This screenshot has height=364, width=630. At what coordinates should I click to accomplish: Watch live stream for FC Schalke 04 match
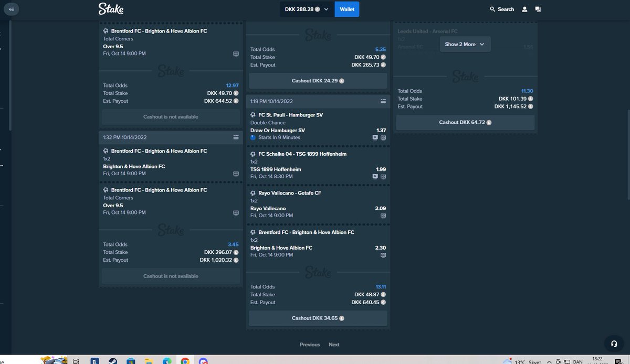click(375, 177)
